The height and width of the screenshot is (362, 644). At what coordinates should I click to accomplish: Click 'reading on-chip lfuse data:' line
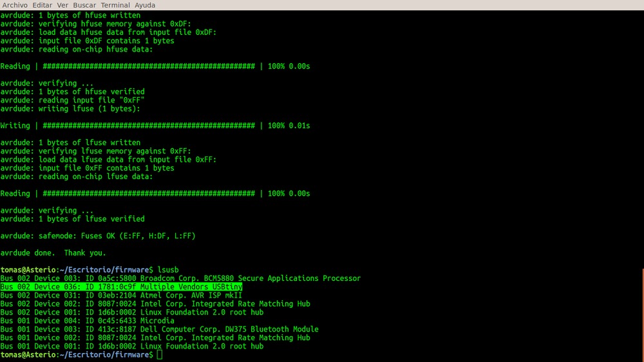pos(77,176)
